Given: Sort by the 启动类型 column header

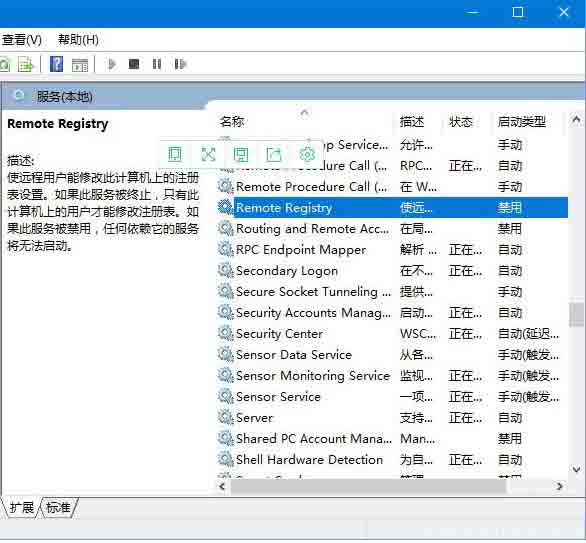Looking at the screenshot, I should pos(521,121).
